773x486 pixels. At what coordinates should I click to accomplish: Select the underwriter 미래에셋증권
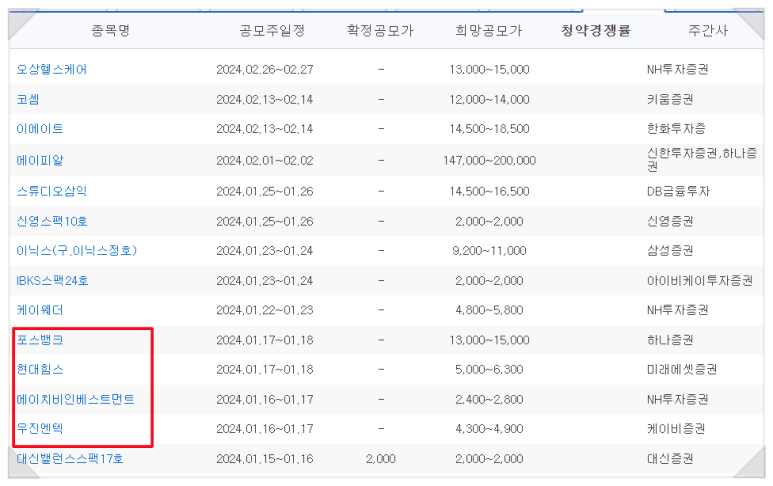click(x=682, y=370)
